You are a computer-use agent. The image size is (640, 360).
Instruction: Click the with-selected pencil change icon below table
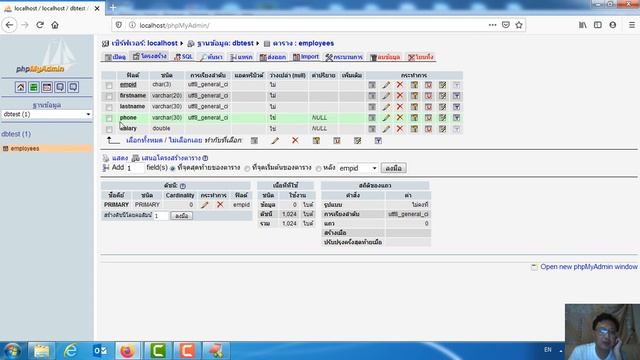275,140
